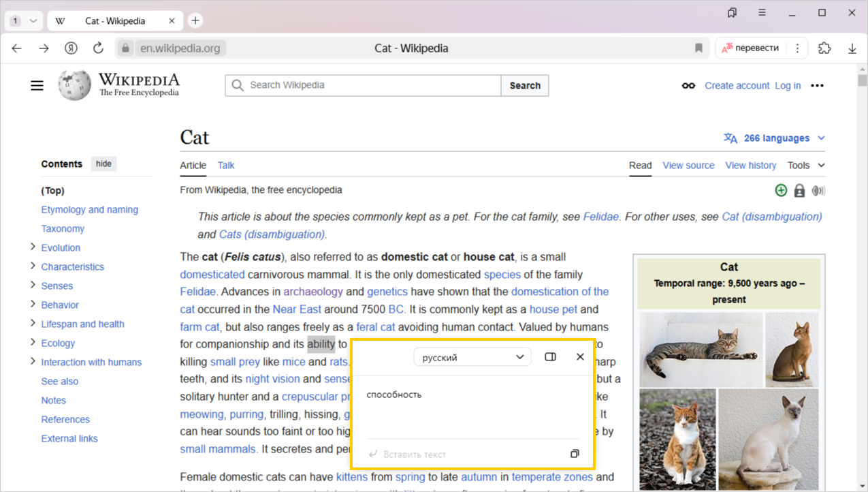Toggle translation popup side panel view
Image resolution: width=868 pixels, height=492 pixels.
pos(551,357)
